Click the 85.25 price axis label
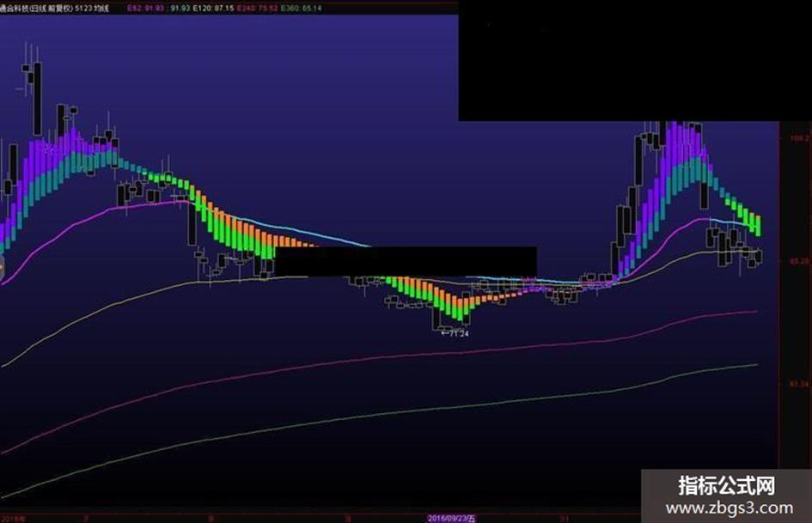Image resolution: width=812 pixels, height=523 pixels. tap(799, 261)
